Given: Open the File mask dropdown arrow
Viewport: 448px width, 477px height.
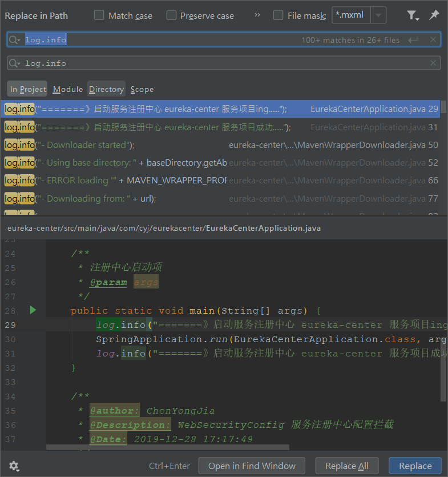Looking at the screenshot, I should pyautogui.click(x=378, y=15).
